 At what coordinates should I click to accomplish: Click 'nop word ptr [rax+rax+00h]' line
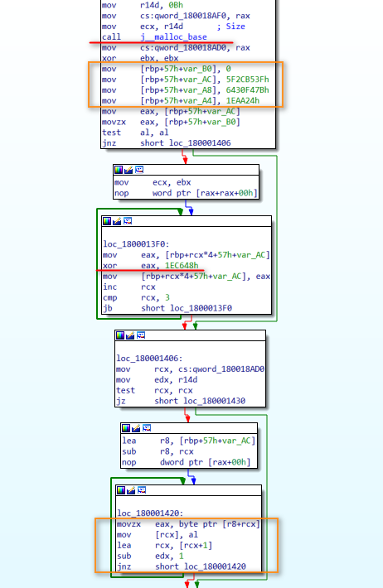click(186, 193)
